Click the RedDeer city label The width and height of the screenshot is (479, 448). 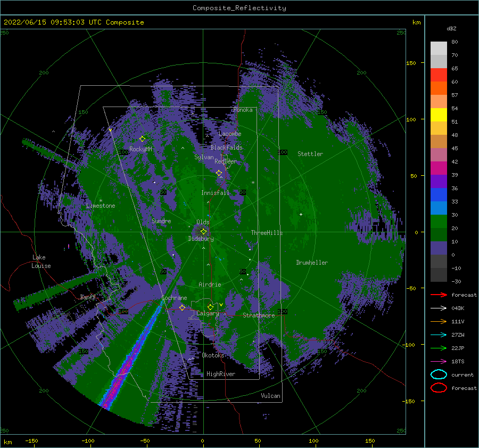point(226,161)
